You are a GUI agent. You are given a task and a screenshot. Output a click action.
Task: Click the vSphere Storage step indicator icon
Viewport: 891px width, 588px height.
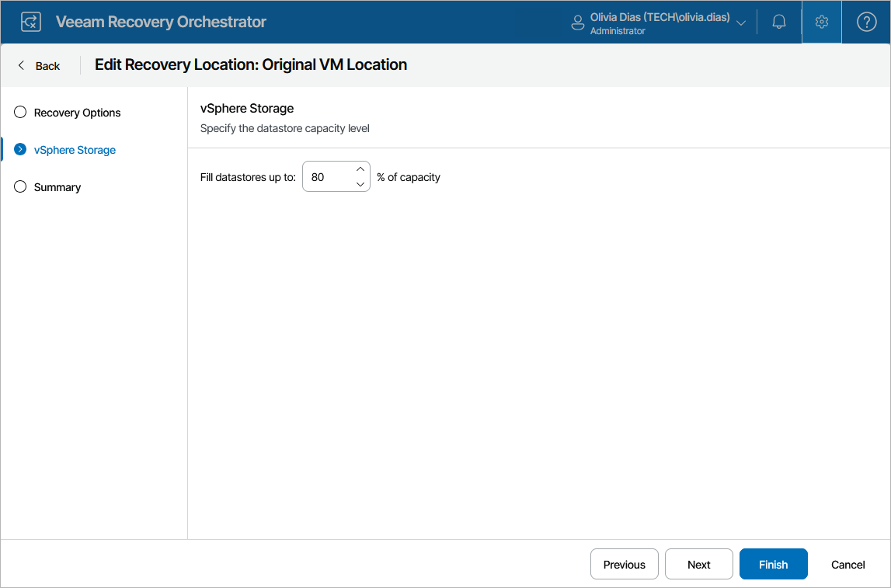click(20, 149)
